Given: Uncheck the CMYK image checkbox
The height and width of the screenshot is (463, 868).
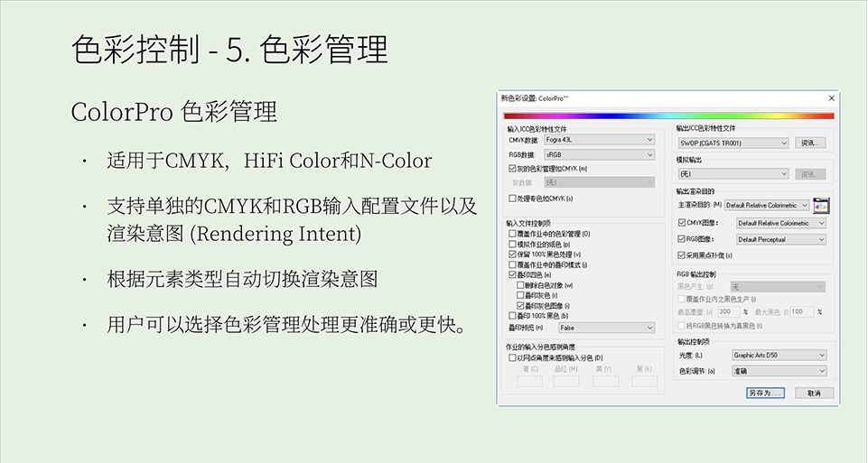Looking at the screenshot, I should pyautogui.click(x=682, y=223).
